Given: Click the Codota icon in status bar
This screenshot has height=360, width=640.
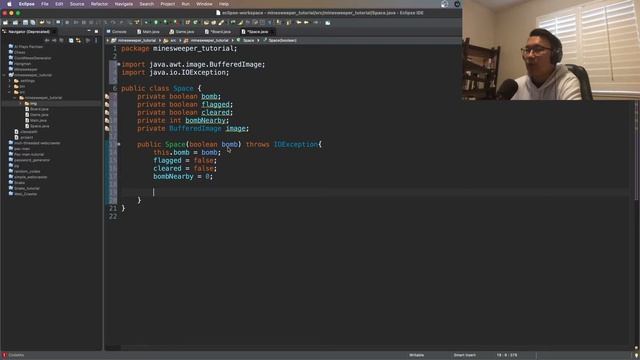Looking at the screenshot, I should click(x=5, y=355).
